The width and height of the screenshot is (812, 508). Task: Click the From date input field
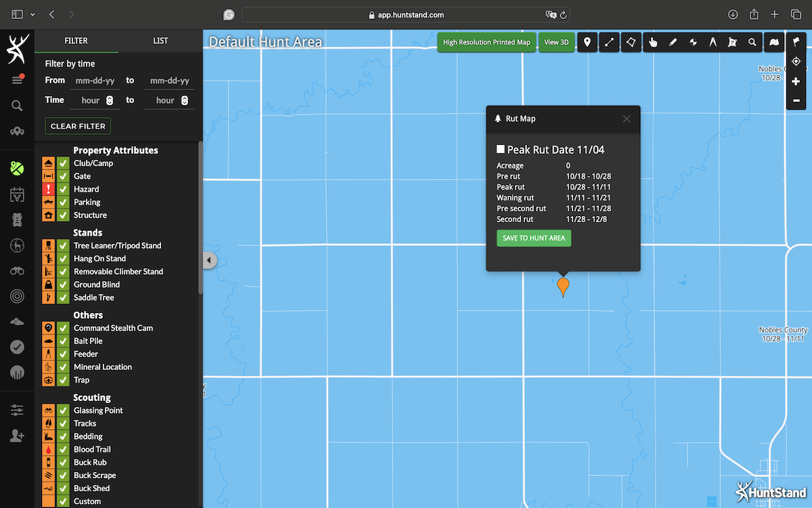click(95, 81)
